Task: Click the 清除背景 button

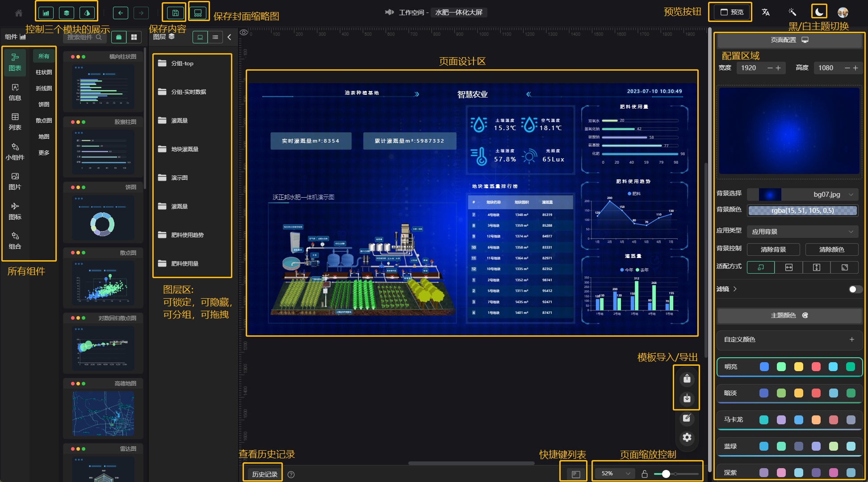Action: click(x=773, y=249)
